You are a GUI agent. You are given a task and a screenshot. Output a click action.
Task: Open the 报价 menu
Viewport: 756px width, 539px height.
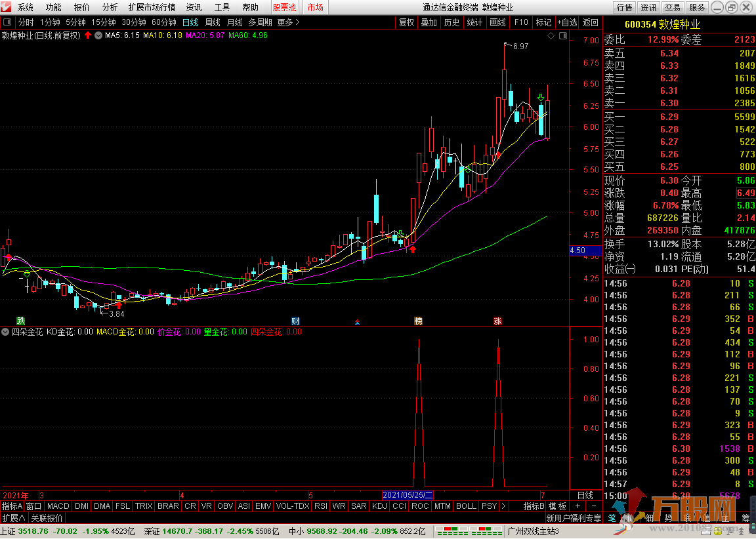82,7
